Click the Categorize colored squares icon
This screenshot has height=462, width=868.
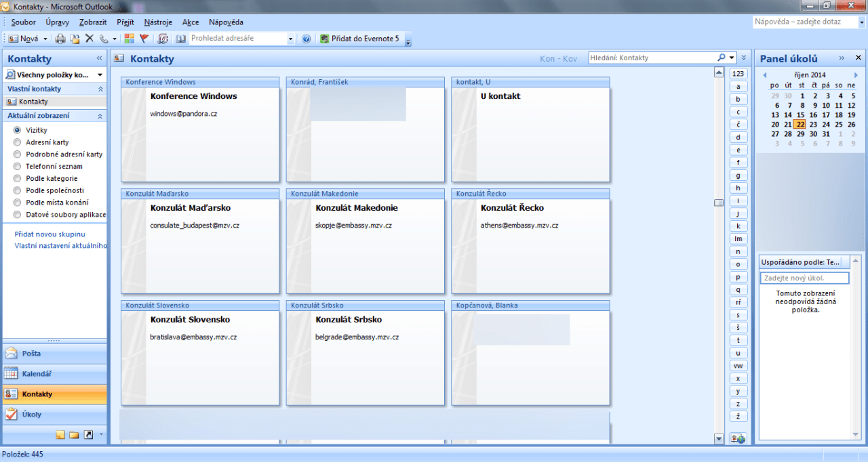coord(129,39)
